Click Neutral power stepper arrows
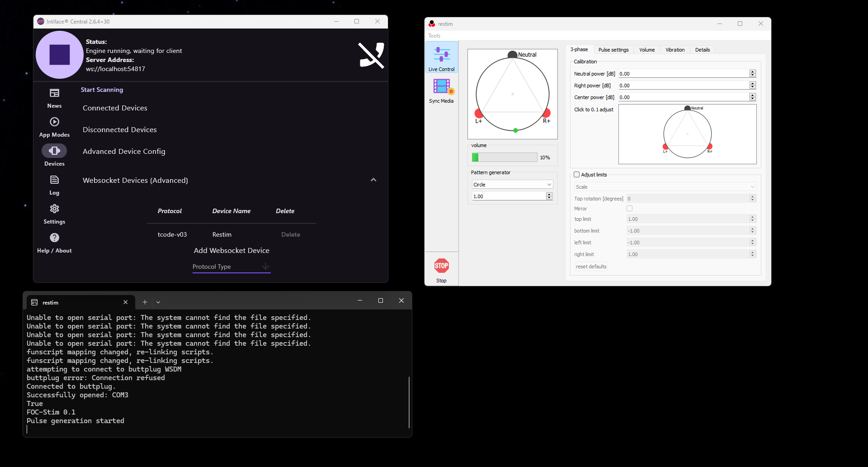Viewport: 868px width, 467px height. click(752, 73)
